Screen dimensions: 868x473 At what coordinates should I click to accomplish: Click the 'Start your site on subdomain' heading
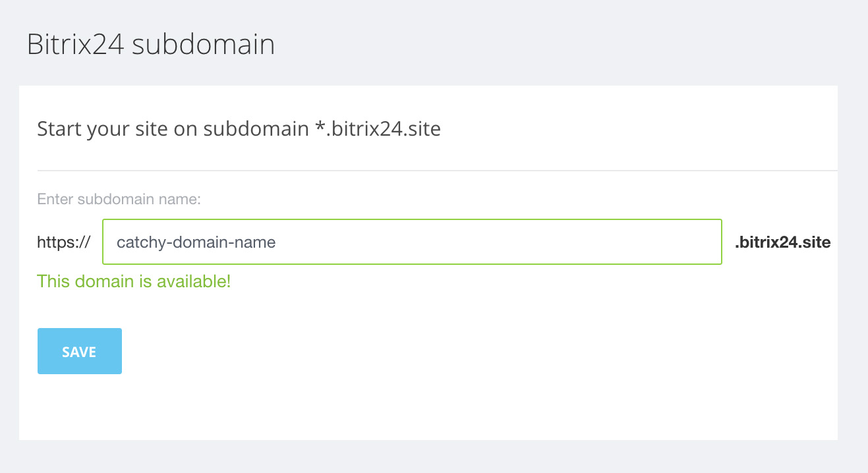tap(239, 128)
